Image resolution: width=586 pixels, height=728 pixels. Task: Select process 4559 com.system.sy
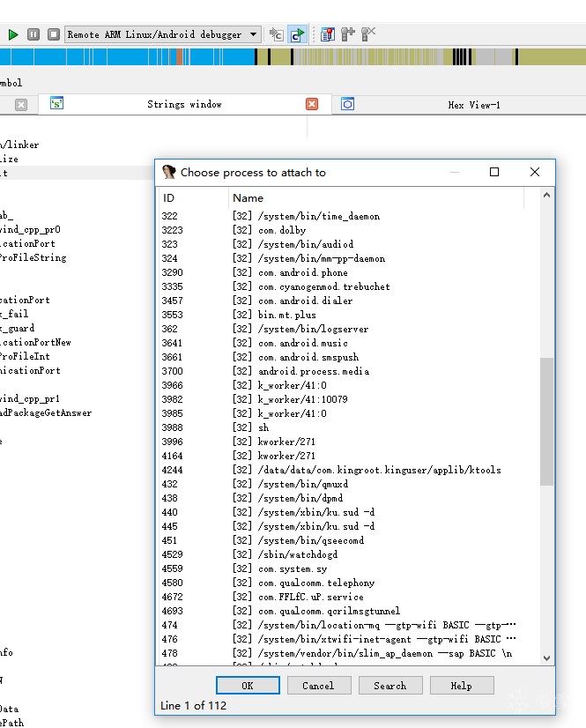click(x=349, y=568)
